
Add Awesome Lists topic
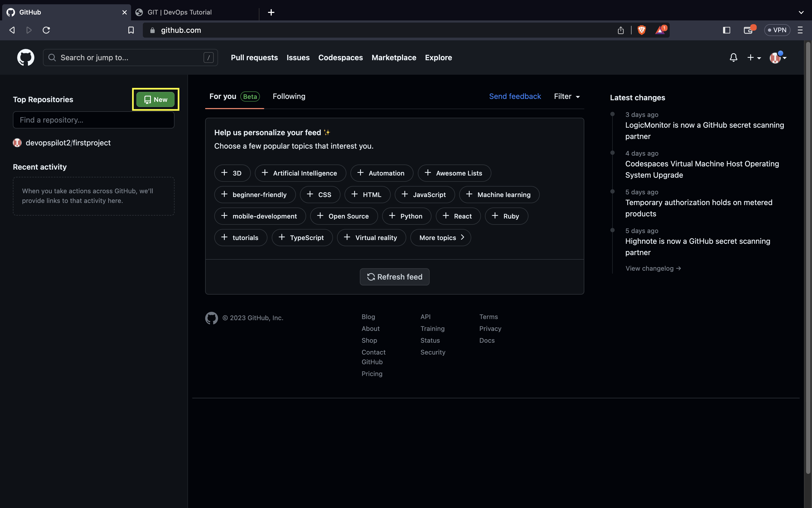pyautogui.click(x=454, y=173)
